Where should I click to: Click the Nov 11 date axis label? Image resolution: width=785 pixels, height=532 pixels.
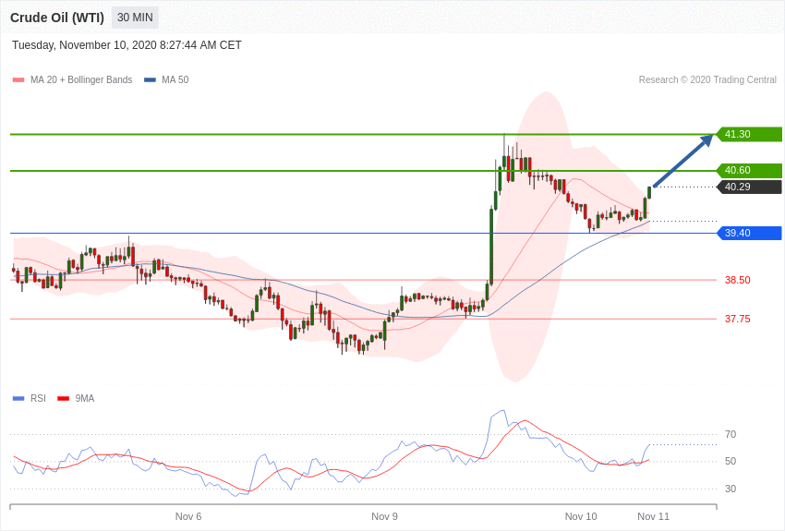pyautogui.click(x=653, y=516)
